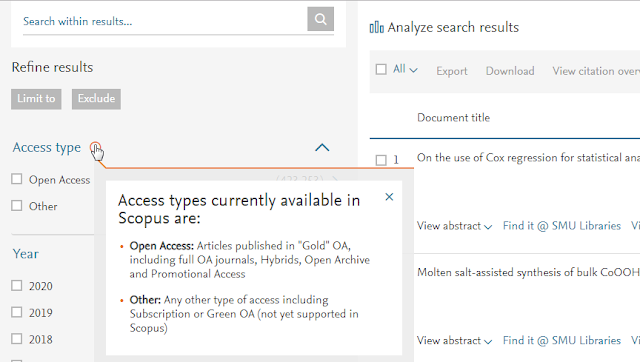Click the Exclude button
This screenshot has width=640, height=362.
96,99
